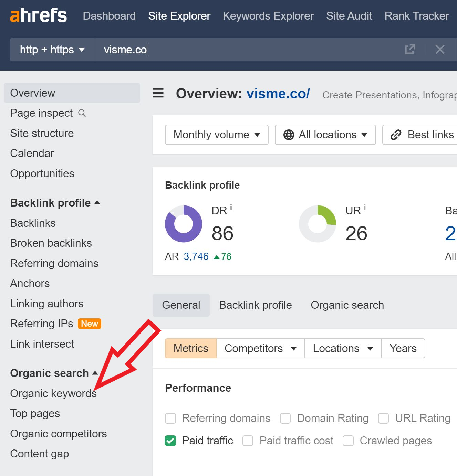Open Link intersect in the sidebar
The height and width of the screenshot is (476, 457).
(x=42, y=344)
